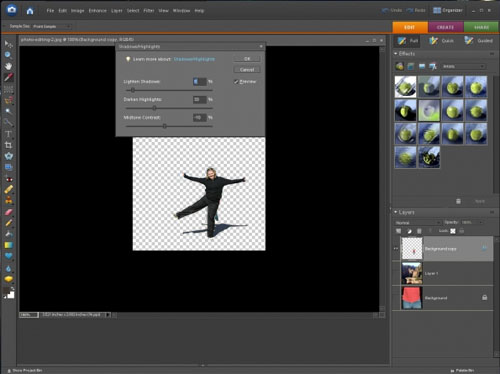This screenshot has height=374, width=500.
Task: Collapse the Effects panel
Action: pyautogui.click(x=396, y=53)
